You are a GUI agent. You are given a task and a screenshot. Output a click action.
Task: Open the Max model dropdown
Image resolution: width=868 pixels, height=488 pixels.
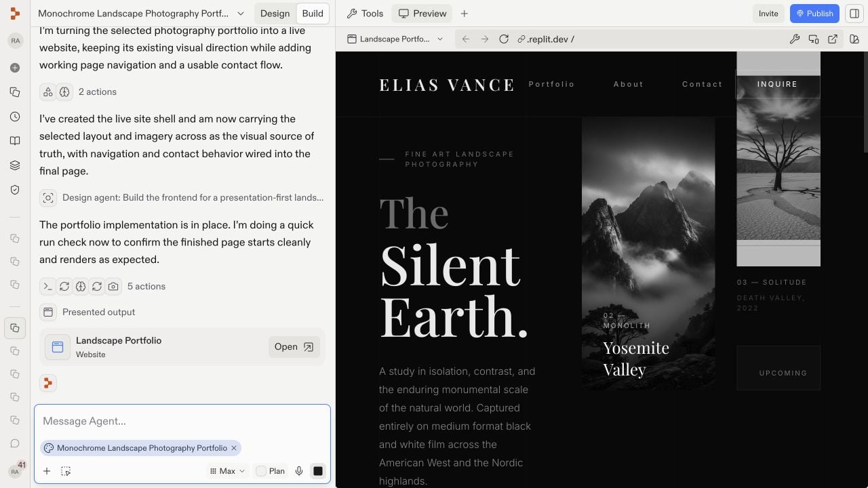(227, 471)
